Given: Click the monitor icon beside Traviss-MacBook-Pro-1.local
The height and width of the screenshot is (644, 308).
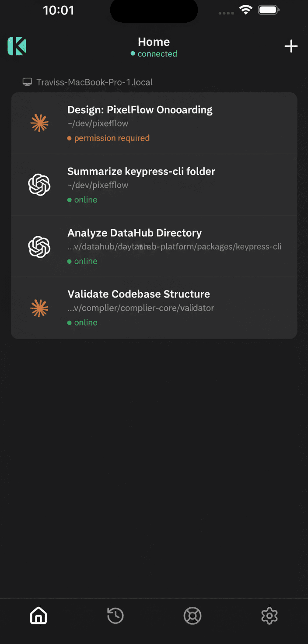Looking at the screenshot, I should [x=27, y=81].
